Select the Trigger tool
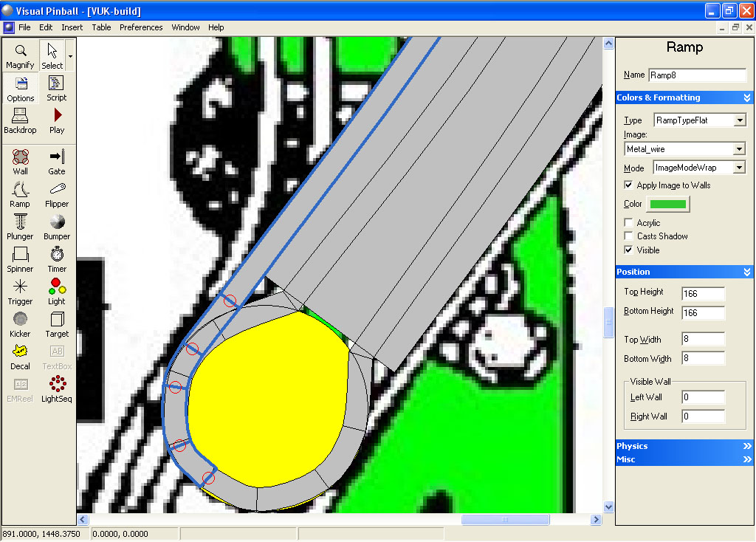This screenshot has height=542, width=756. (x=20, y=292)
